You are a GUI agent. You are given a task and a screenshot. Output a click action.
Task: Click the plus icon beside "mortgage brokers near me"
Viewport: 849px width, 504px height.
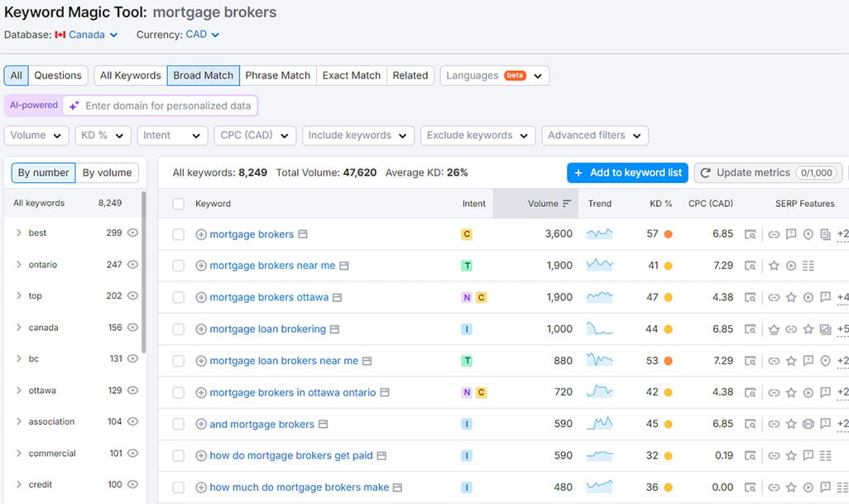(203, 266)
